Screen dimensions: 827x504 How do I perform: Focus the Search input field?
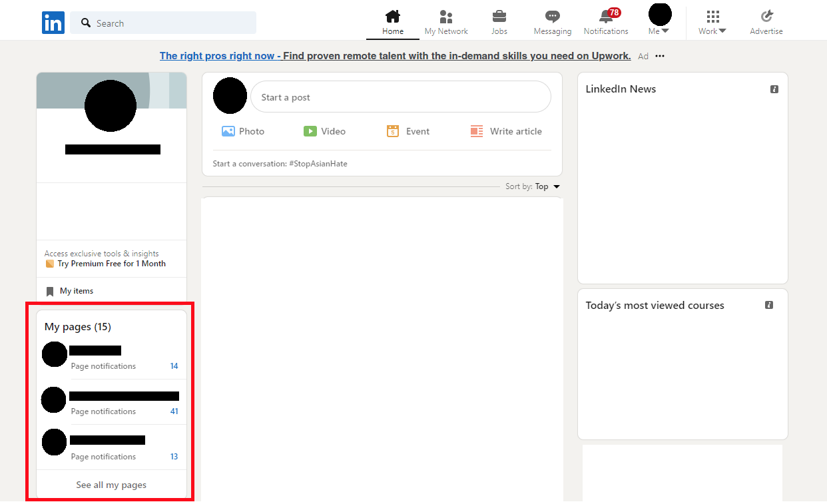coord(163,23)
